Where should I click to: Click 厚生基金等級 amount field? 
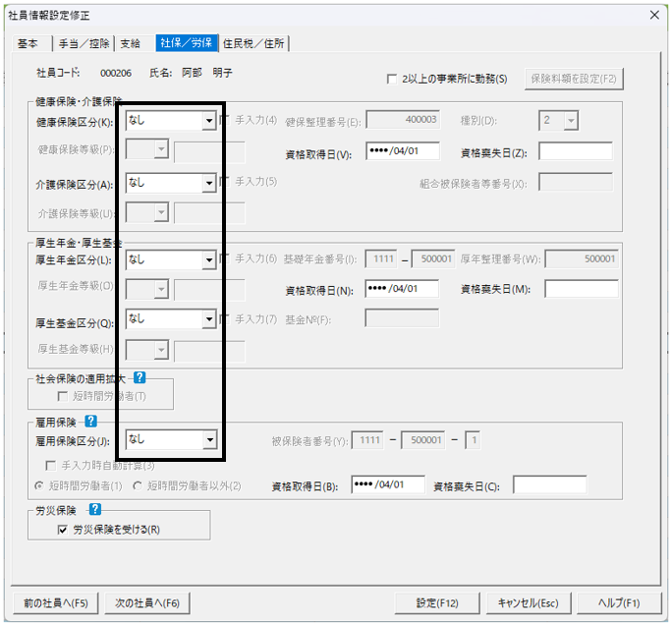(209, 352)
